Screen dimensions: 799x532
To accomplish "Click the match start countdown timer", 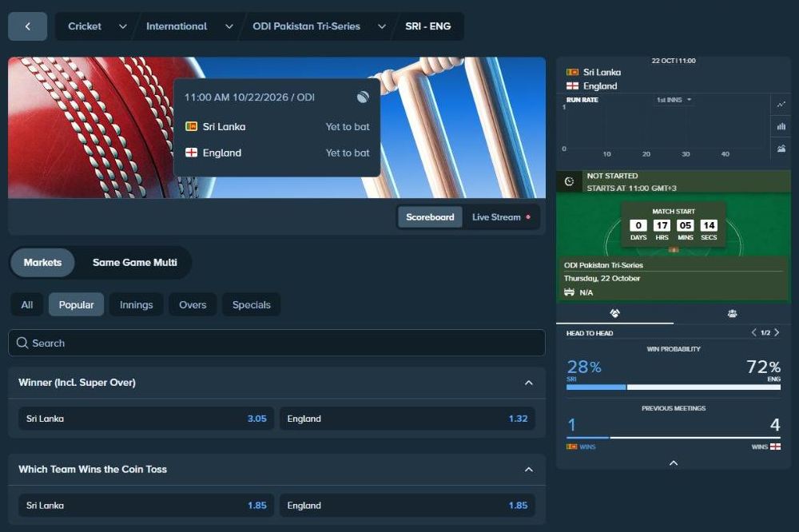I will click(x=673, y=224).
